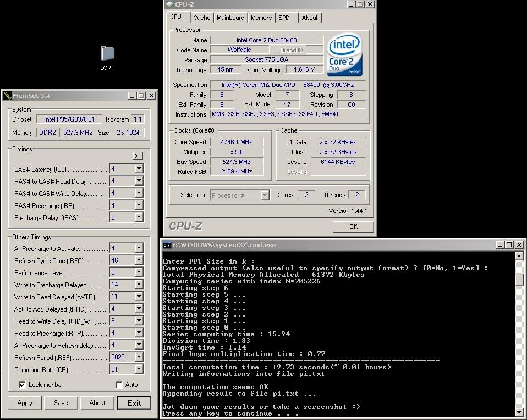527x420 pixels.
Task: Click the Core Speed 4746.1 MHz field
Action: (x=237, y=142)
